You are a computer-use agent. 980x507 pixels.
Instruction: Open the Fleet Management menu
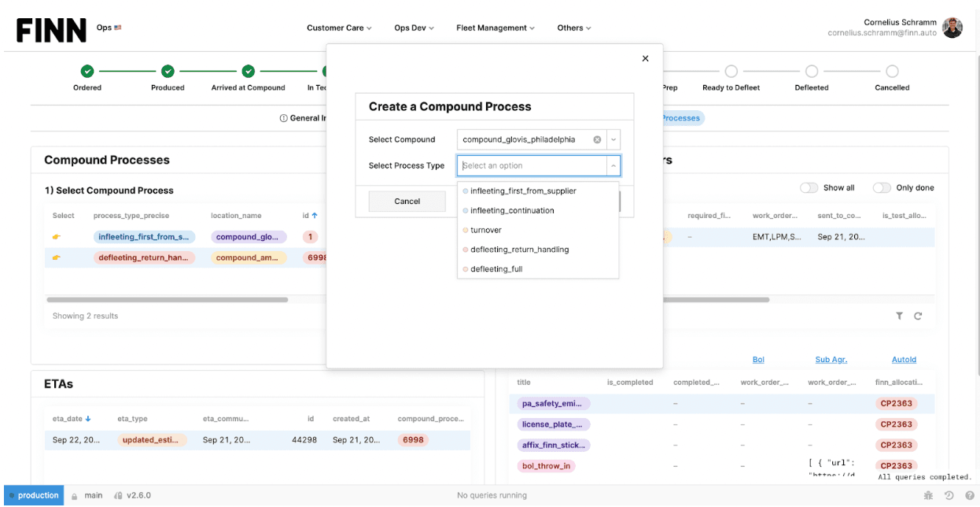(x=495, y=28)
